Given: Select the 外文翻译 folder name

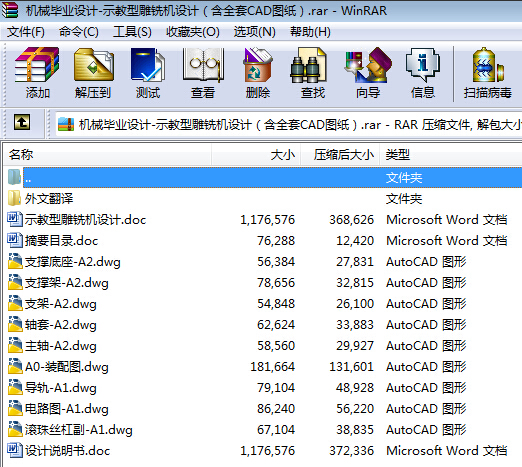Looking at the screenshot, I should point(49,199).
